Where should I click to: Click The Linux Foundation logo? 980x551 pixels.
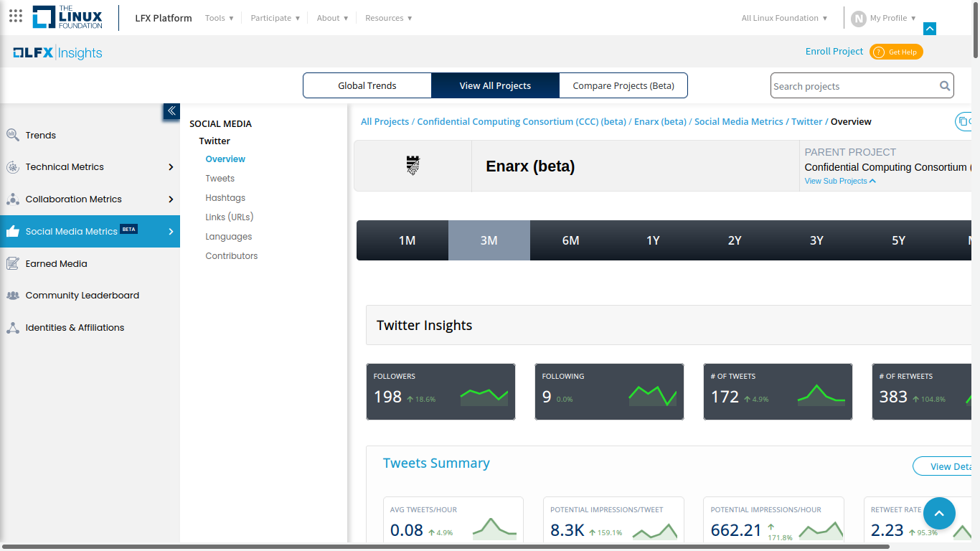[x=67, y=17]
